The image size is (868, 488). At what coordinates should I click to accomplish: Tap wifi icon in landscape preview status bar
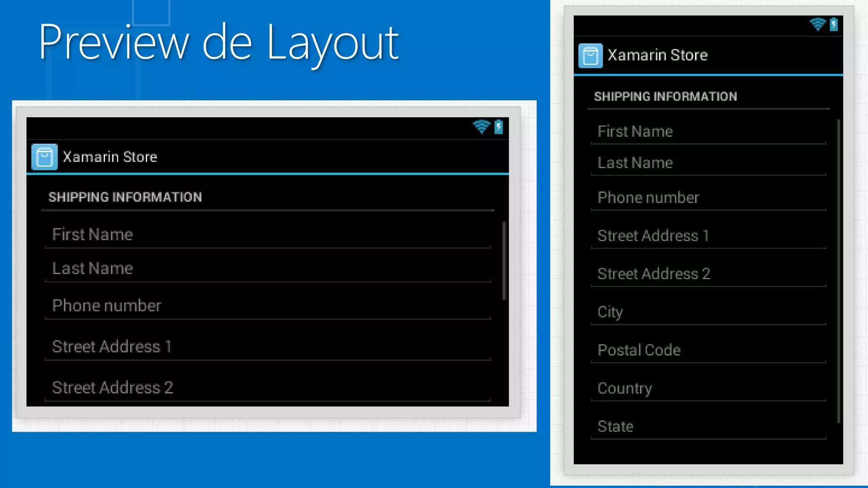[x=481, y=127]
